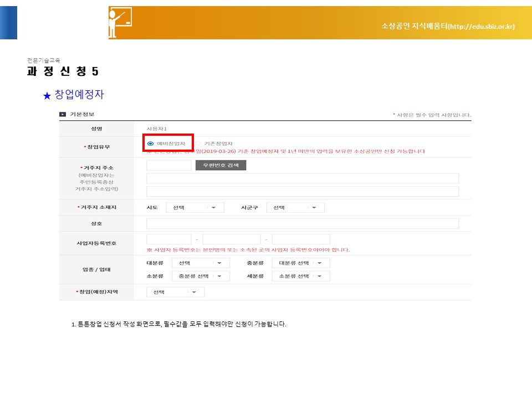Click the 전문기술교육 caption
Viewport: 532px width, 399px height.
(44, 60)
